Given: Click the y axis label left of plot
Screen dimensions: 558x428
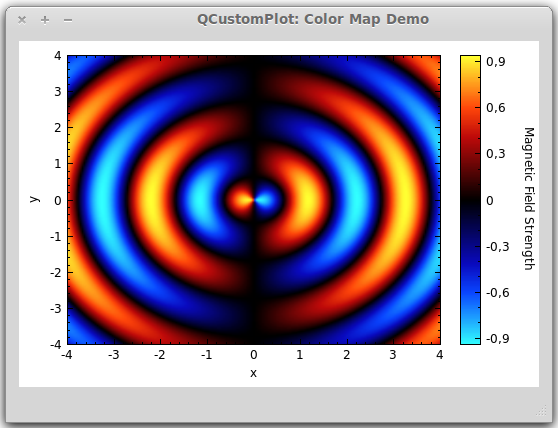Looking at the screenshot, I should (x=35, y=199).
